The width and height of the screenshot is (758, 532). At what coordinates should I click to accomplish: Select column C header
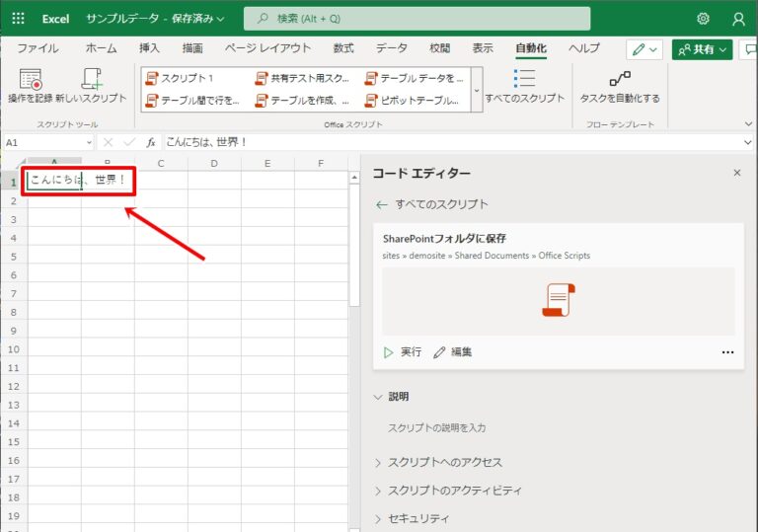[161, 164]
